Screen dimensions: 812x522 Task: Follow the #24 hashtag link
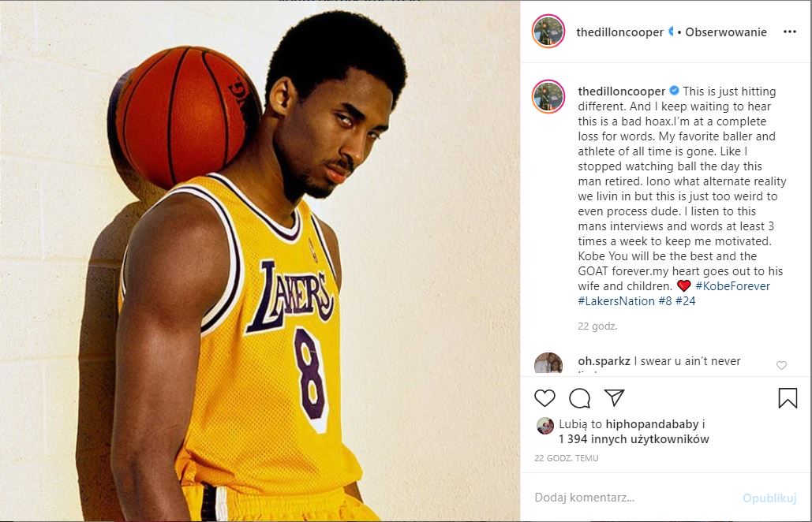685,301
